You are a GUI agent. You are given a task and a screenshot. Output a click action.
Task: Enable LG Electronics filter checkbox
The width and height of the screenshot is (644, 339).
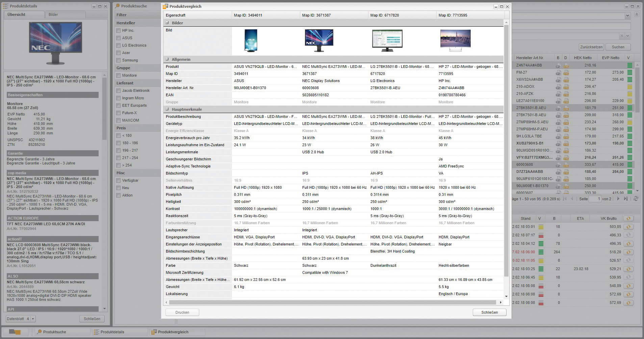click(x=118, y=45)
